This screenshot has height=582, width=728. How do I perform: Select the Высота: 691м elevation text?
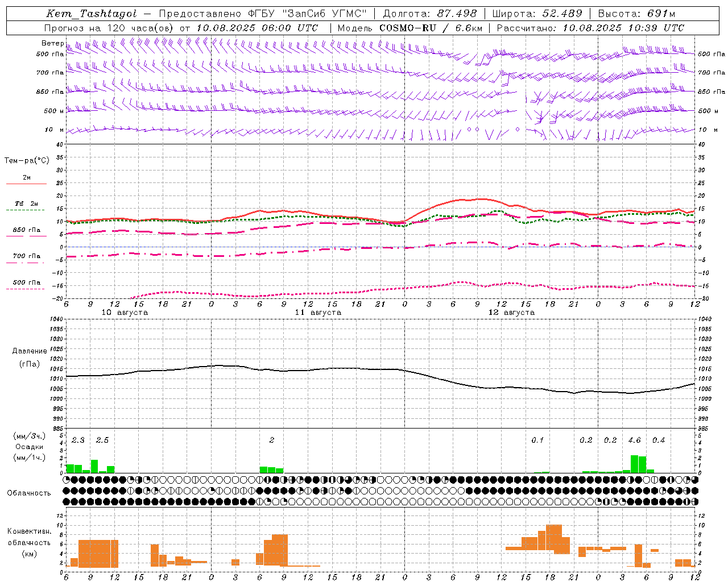click(637, 14)
